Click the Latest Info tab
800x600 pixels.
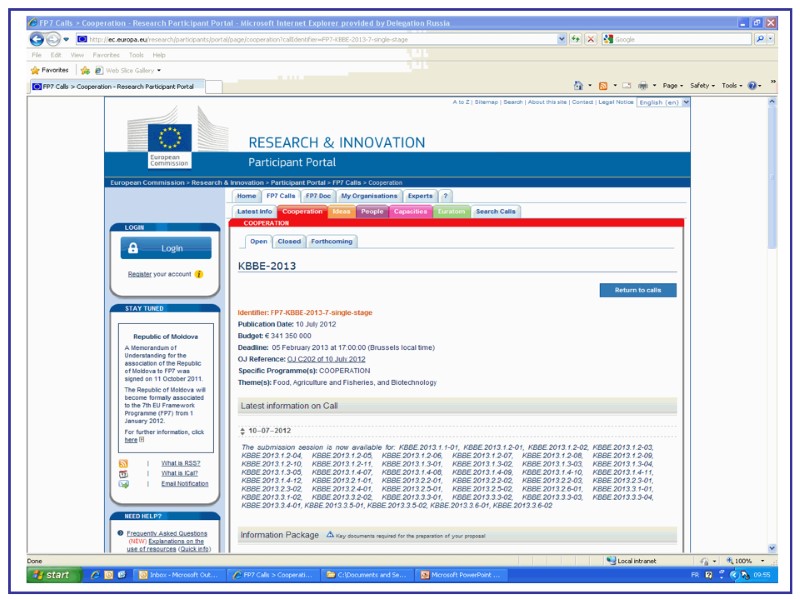point(255,211)
